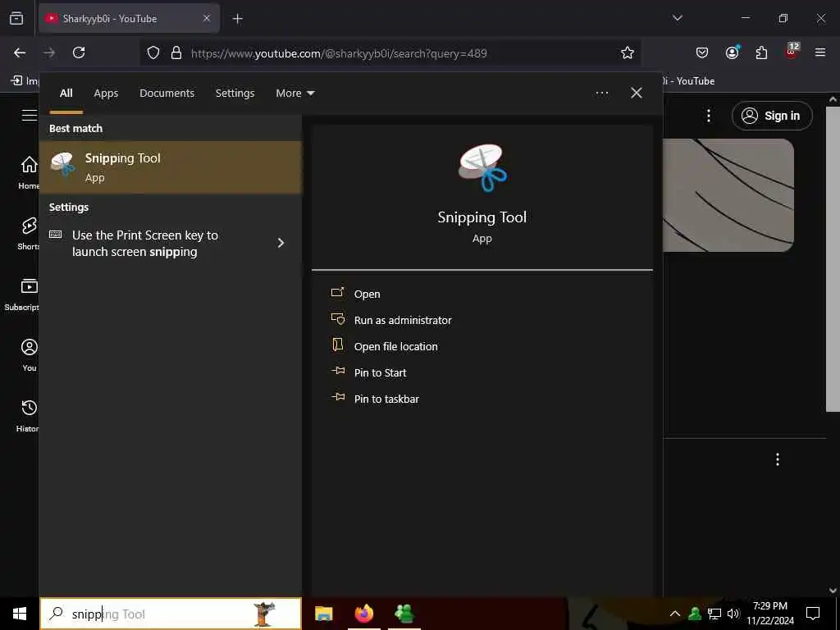
Task: Open network status tray icon
Action: pyautogui.click(x=714, y=614)
